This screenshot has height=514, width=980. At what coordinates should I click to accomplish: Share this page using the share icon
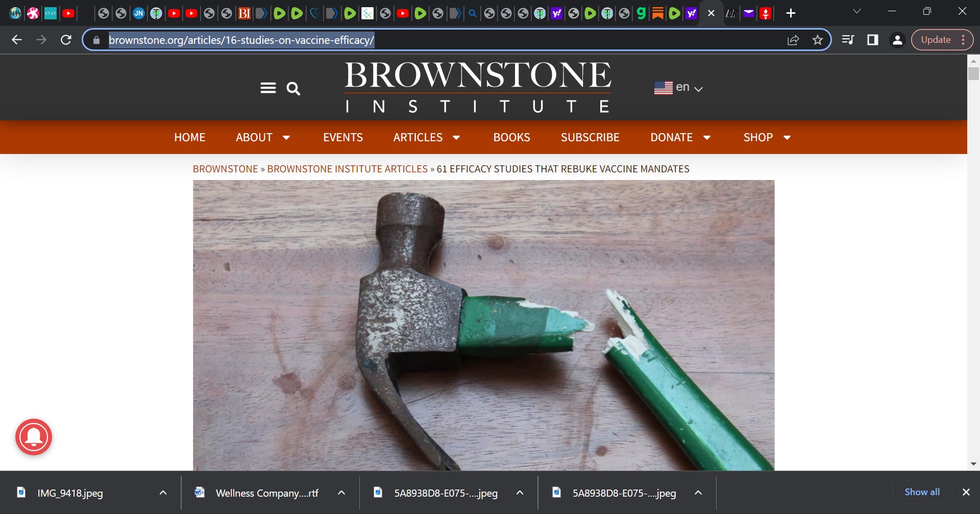[793, 40]
